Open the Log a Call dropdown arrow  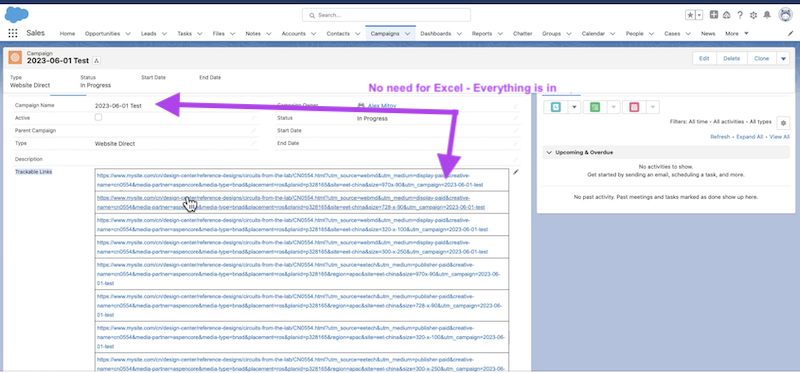574,107
